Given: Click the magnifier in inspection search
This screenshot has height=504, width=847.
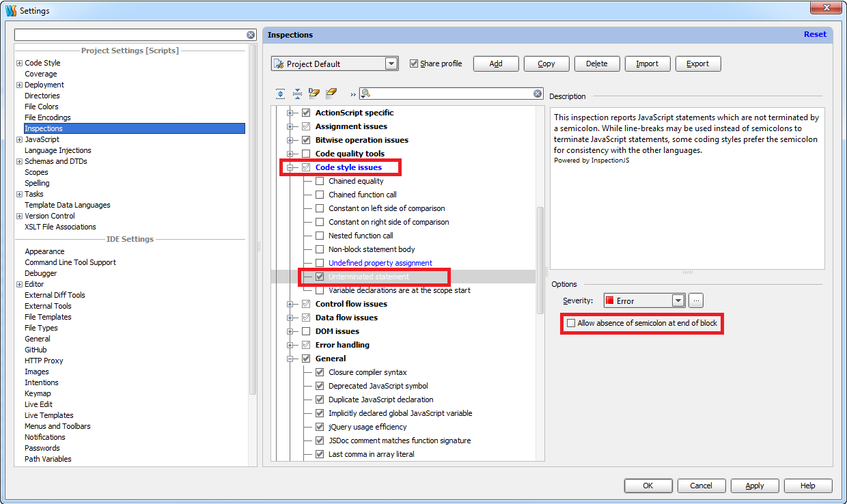Looking at the screenshot, I should click(x=365, y=94).
